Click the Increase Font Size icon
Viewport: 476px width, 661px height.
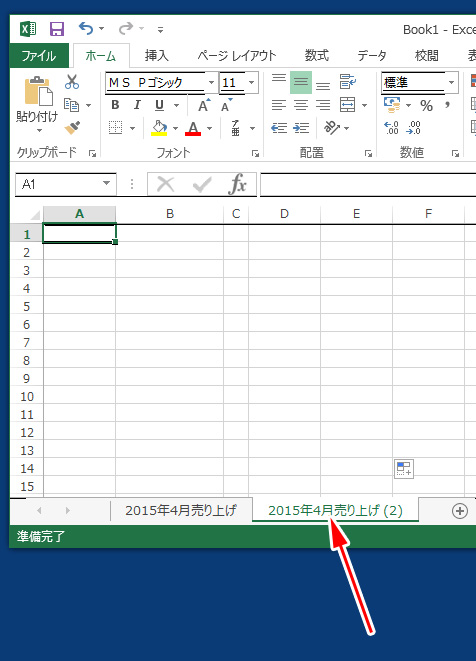point(204,105)
